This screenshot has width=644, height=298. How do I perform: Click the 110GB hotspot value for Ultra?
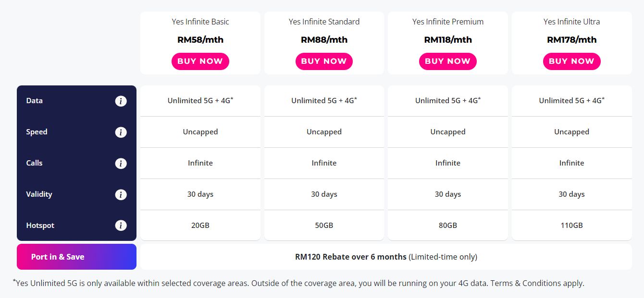[571, 225]
